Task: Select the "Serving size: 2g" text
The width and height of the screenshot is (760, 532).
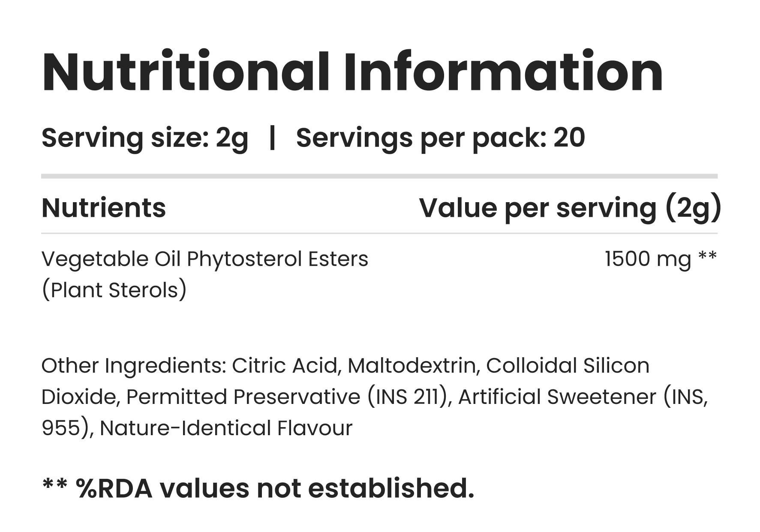Action: [145, 138]
